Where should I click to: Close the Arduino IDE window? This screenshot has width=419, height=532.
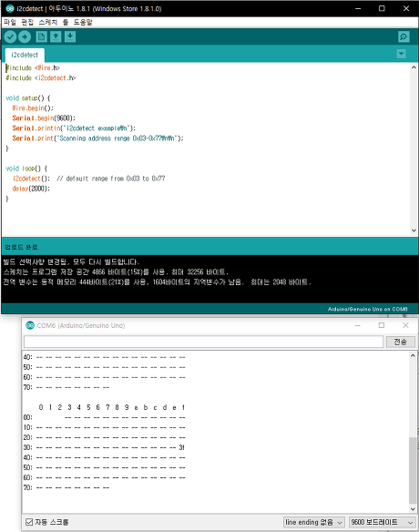406,8
